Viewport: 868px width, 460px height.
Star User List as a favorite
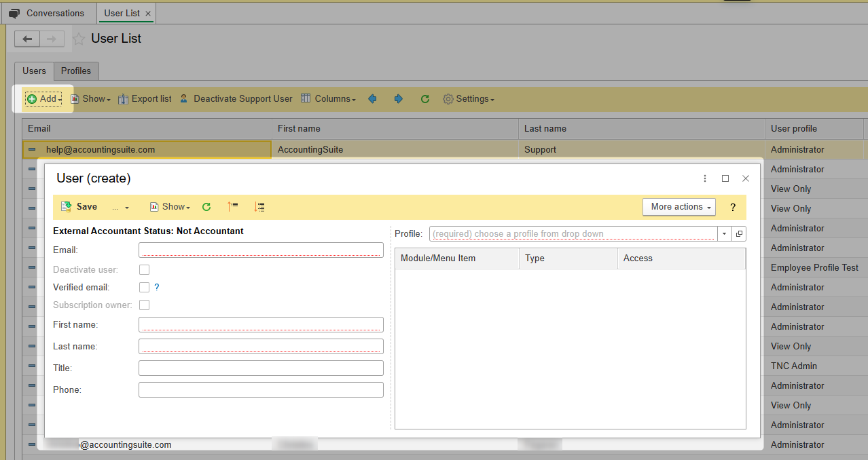click(x=79, y=39)
